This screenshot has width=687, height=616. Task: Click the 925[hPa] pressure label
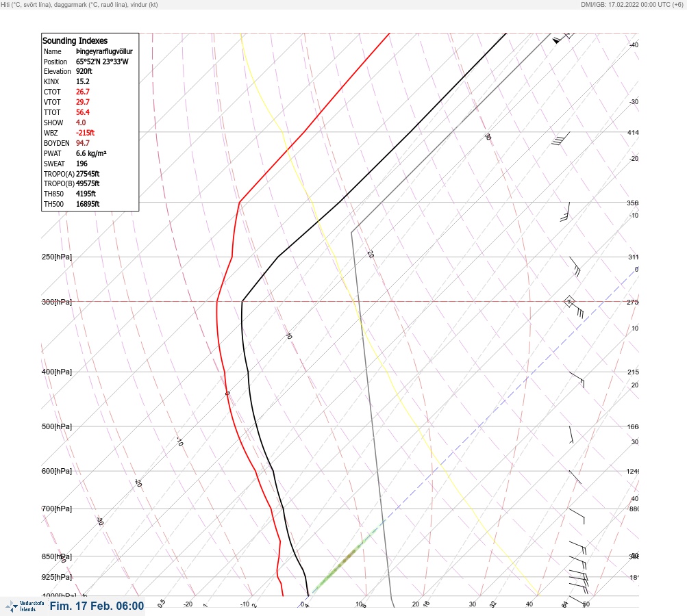(x=57, y=577)
